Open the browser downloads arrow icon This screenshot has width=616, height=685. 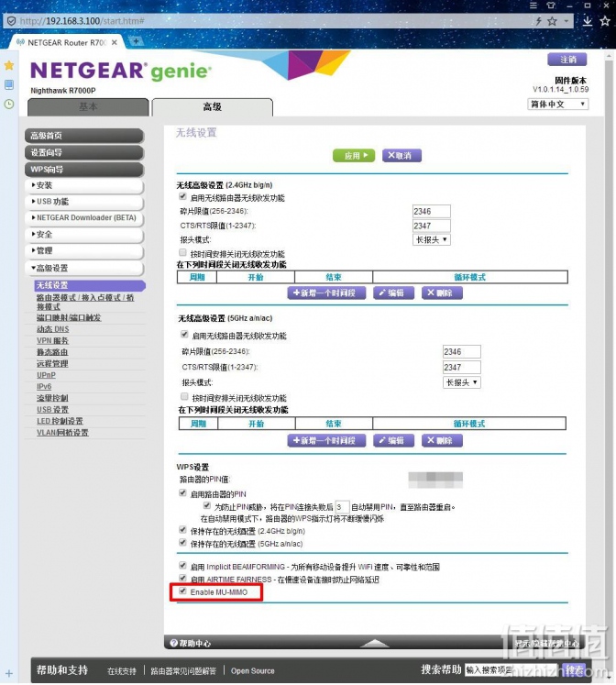[x=588, y=21]
